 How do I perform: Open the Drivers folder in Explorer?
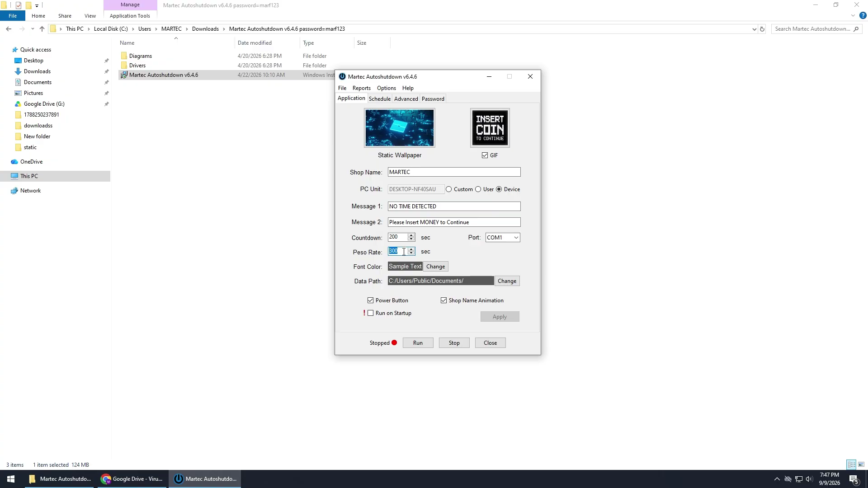coord(137,66)
